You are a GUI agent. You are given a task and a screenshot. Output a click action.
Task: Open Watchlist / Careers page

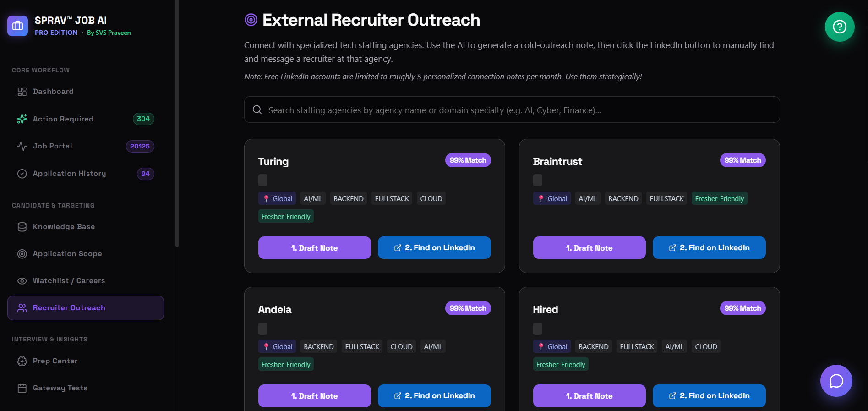[x=86, y=281]
